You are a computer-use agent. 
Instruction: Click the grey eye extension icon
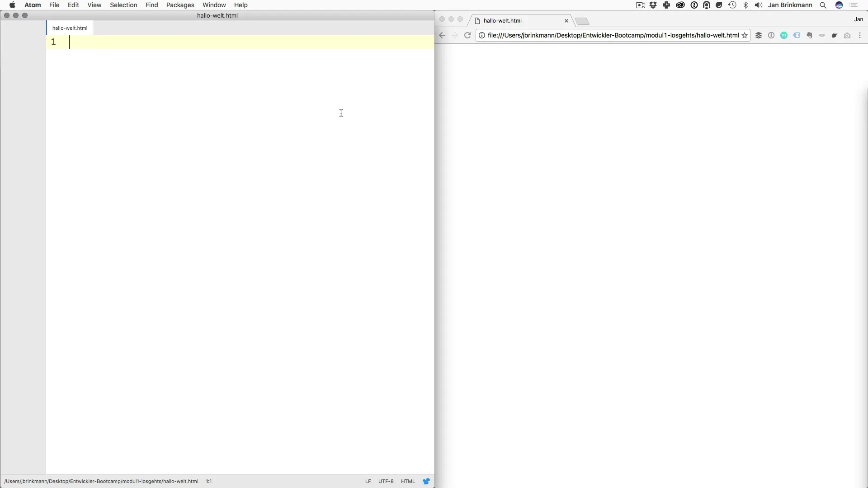[x=822, y=35]
